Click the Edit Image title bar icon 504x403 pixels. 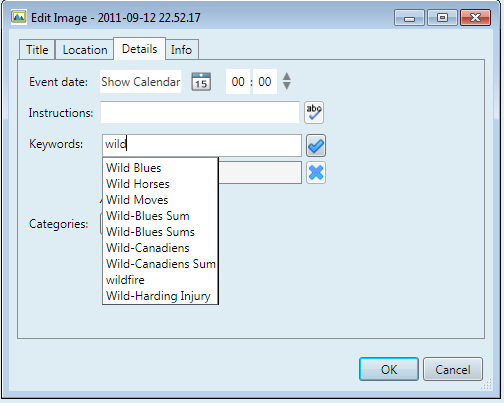(x=18, y=17)
